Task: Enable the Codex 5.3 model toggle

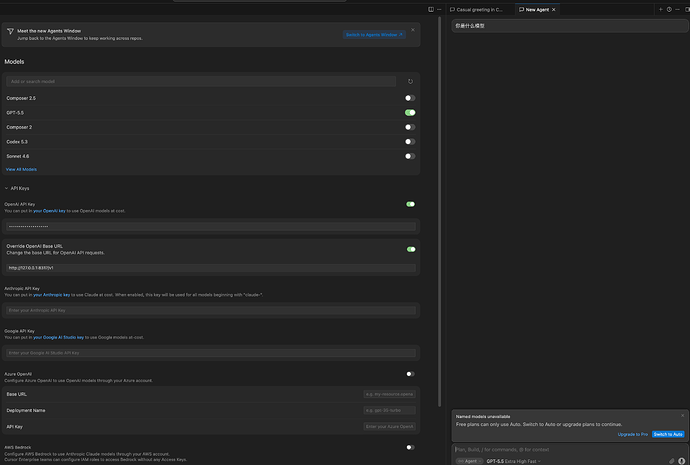Action: pyautogui.click(x=410, y=142)
